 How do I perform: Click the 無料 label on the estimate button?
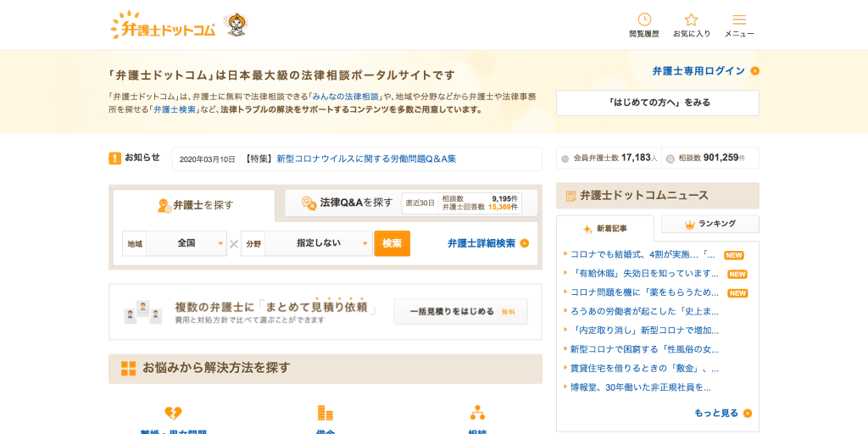509,312
